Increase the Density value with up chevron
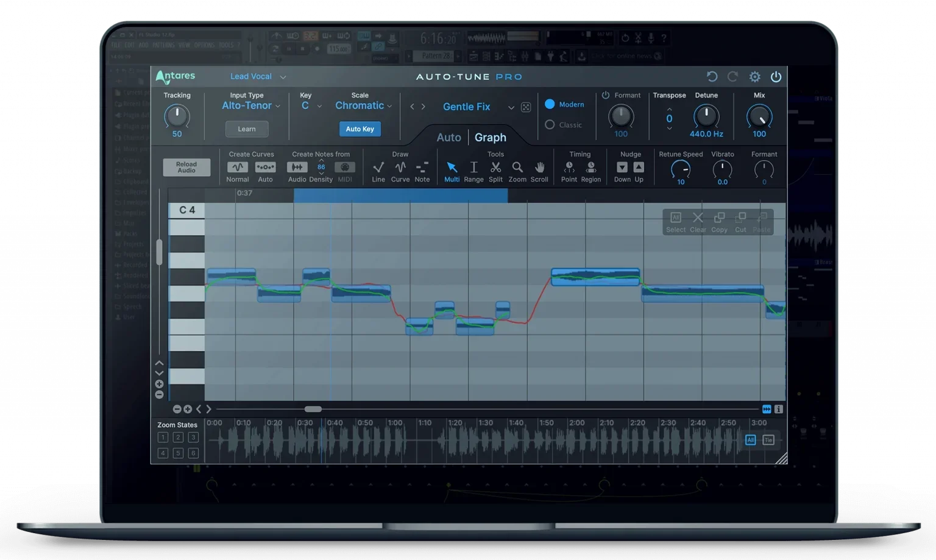 pyautogui.click(x=321, y=160)
